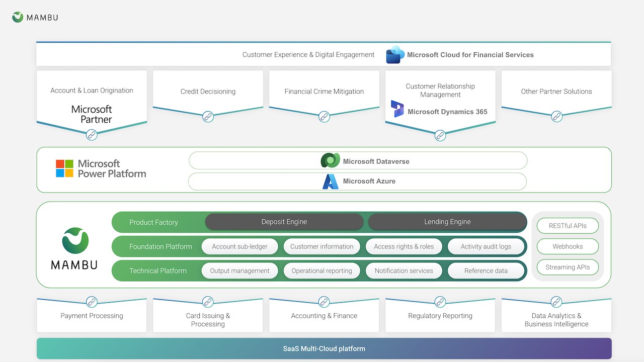Click the Foundation Platform label
Image resolution: width=644 pixels, height=362 pixels.
pos(160,246)
